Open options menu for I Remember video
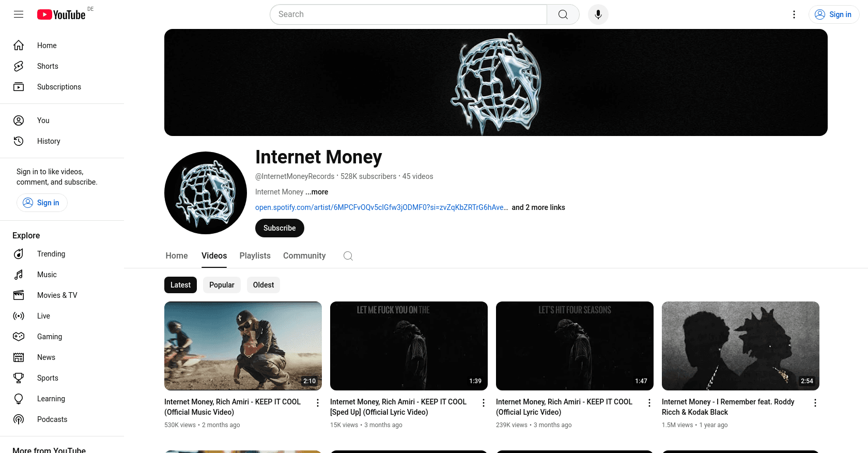868x453 pixels. tap(815, 403)
